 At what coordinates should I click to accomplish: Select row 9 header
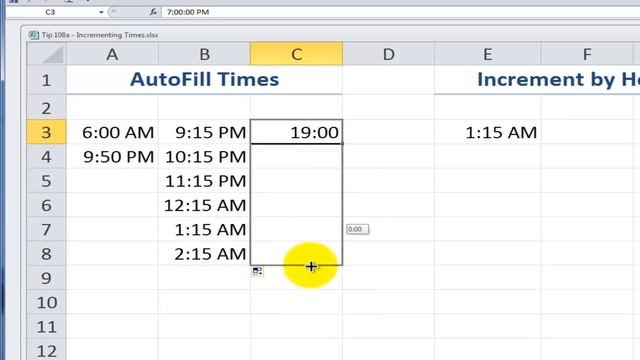(x=47, y=278)
